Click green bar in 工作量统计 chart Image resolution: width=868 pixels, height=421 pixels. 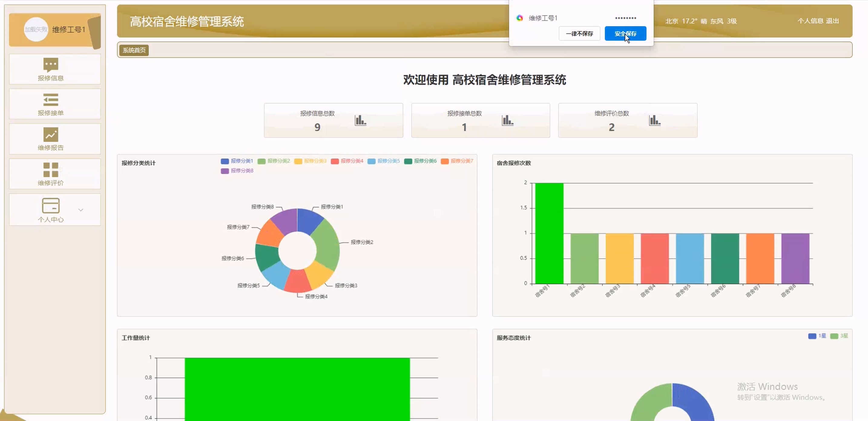297,389
